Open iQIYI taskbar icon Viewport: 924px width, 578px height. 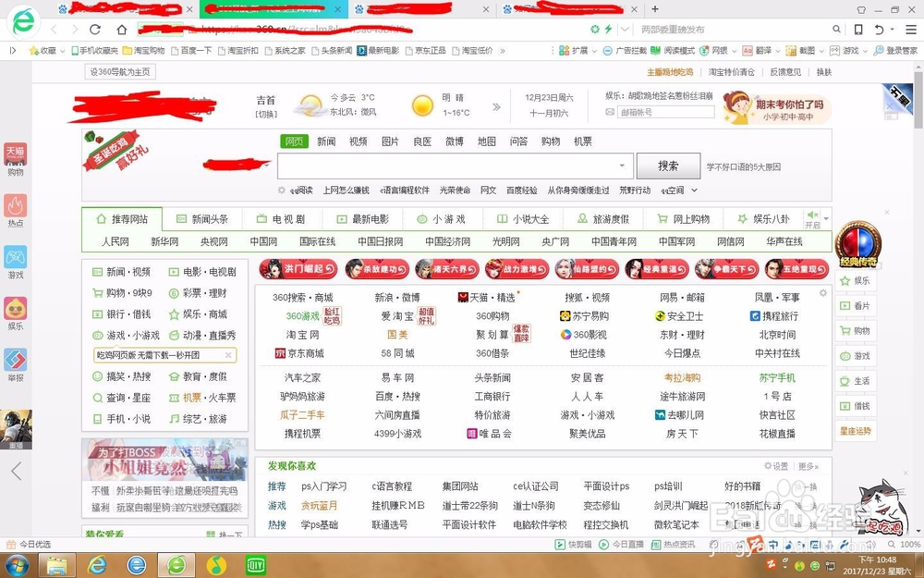click(255, 566)
